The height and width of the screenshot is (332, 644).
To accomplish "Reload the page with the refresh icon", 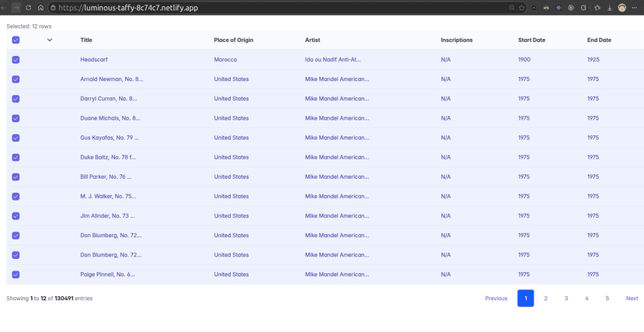I will click(x=29, y=8).
